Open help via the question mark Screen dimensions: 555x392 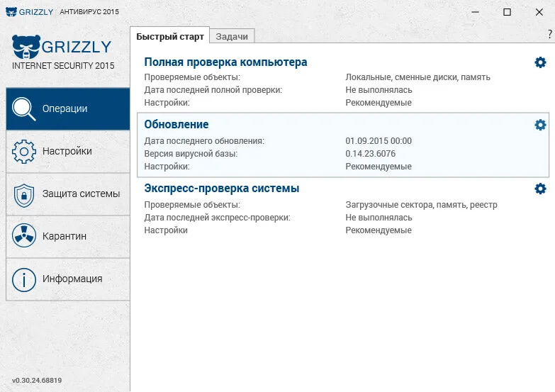(550, 34)
